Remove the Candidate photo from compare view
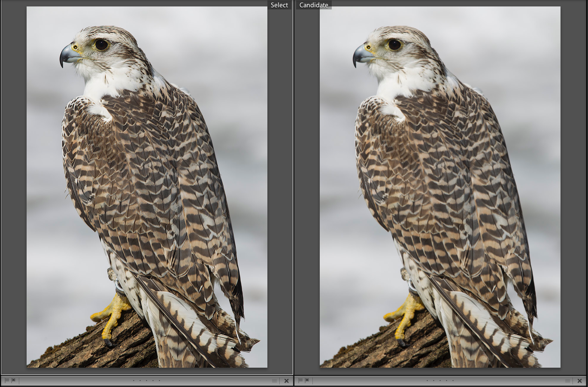Viewport: 588px width, 387px height. pyautogui.click(x=579, y=381)
